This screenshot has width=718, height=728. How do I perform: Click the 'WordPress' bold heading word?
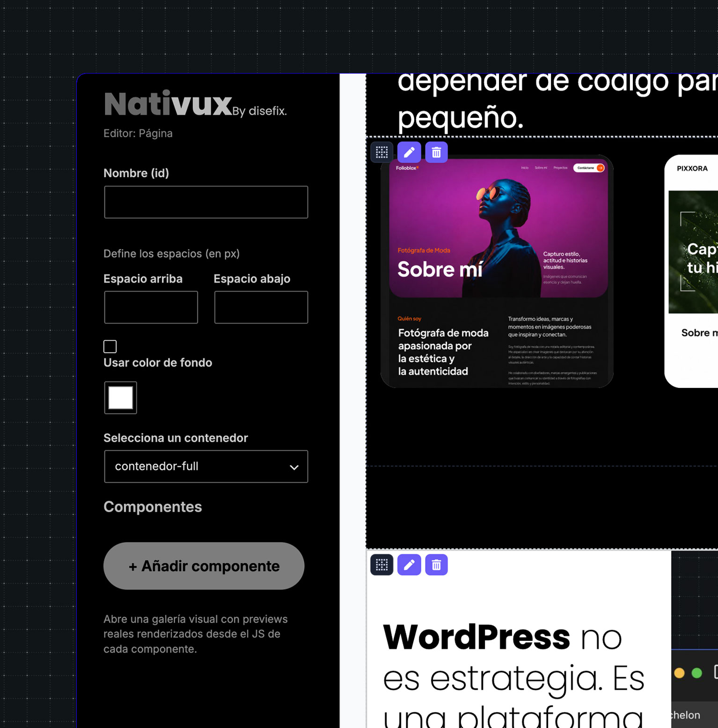[476, 637]
